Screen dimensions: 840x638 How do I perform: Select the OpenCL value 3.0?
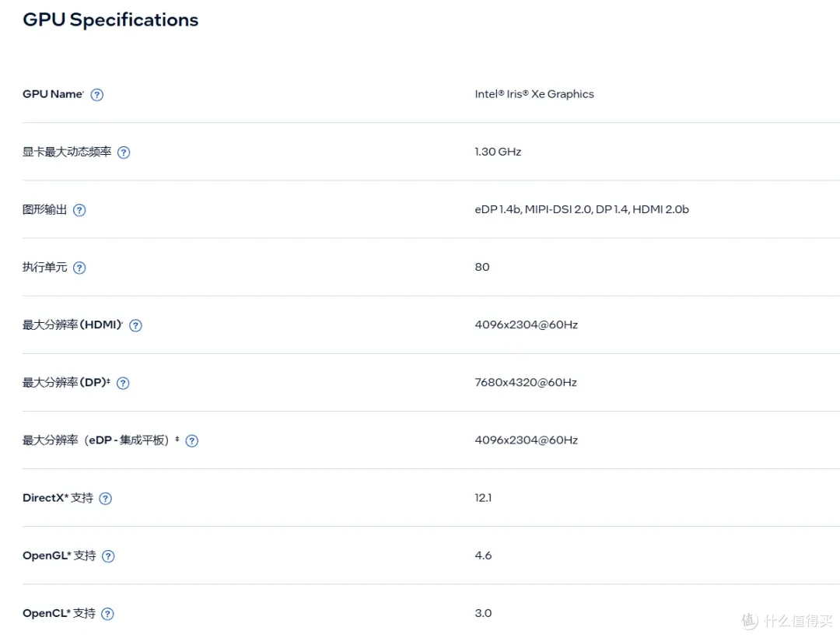tap(483, 613)
